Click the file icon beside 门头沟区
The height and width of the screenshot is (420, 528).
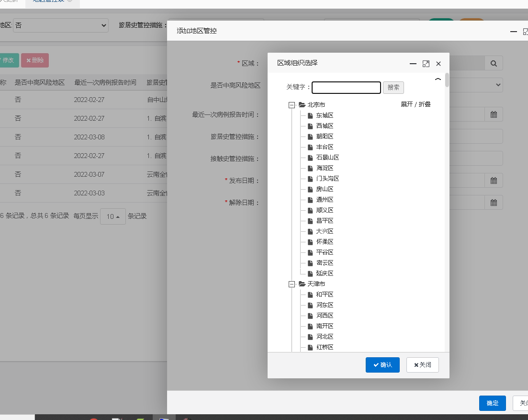pyautogui.click(x=310, y=179)
